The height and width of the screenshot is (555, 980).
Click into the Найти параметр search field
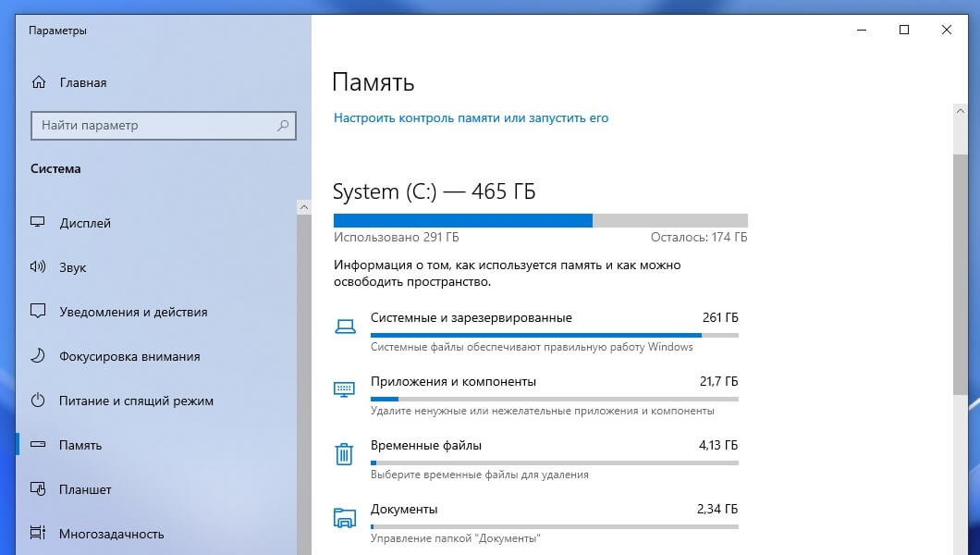(x=153, y=125)
